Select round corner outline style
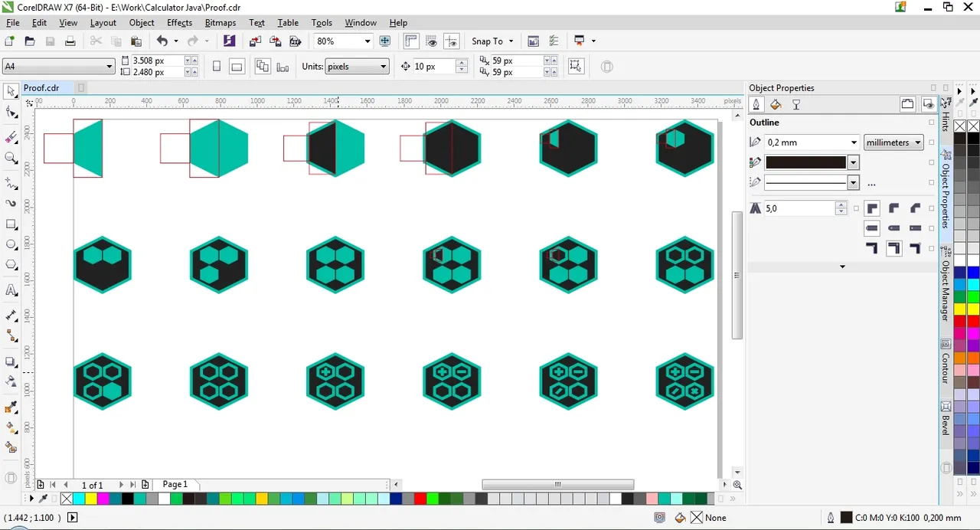 pos(893,208)
